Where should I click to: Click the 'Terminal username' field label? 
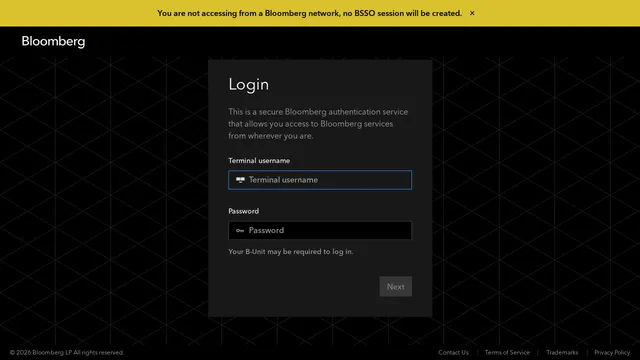click(x=259, y=161)
